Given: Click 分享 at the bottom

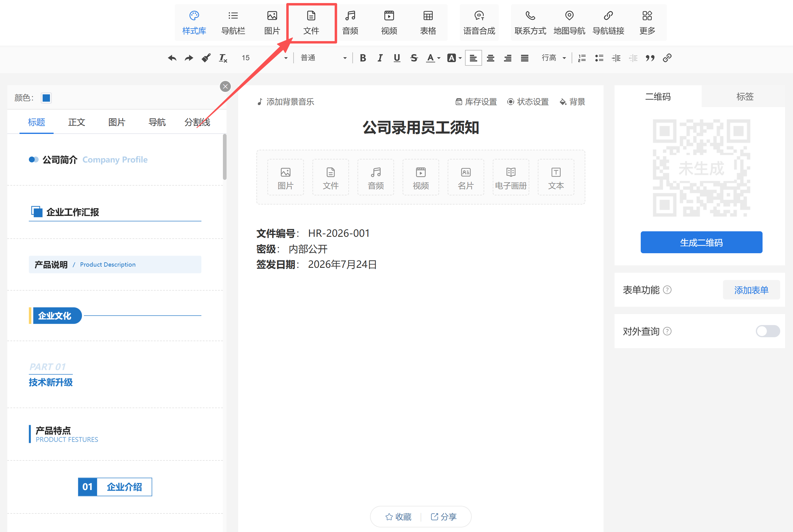Looking at the screenshot, I should click(444, 517).
